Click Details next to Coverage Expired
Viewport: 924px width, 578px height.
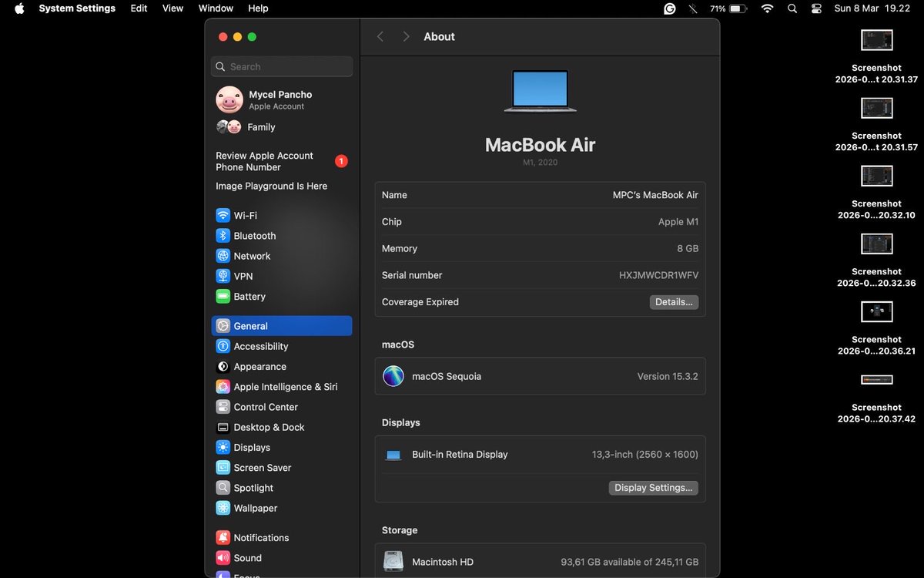(x=674, y=301)
